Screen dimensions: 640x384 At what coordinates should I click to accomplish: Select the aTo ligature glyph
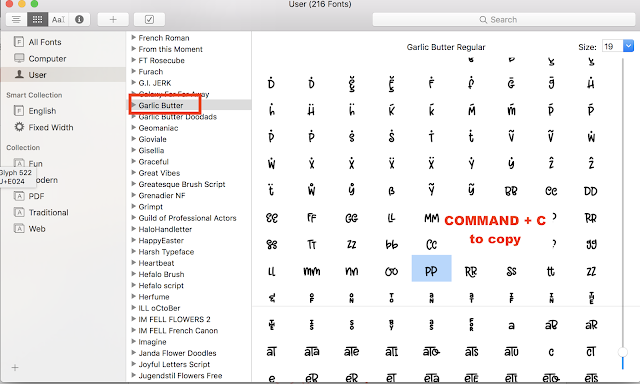pos(431,351)
